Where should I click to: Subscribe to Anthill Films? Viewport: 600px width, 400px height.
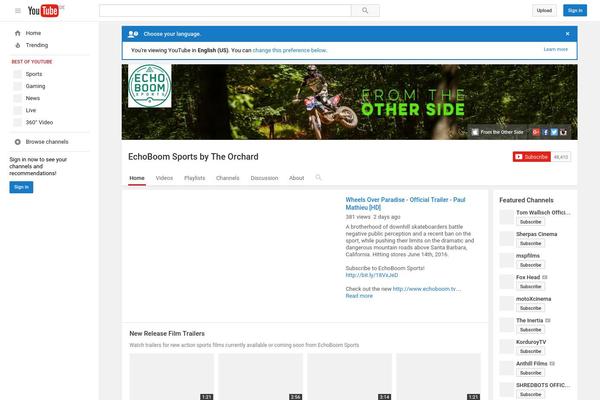point(530,373)
